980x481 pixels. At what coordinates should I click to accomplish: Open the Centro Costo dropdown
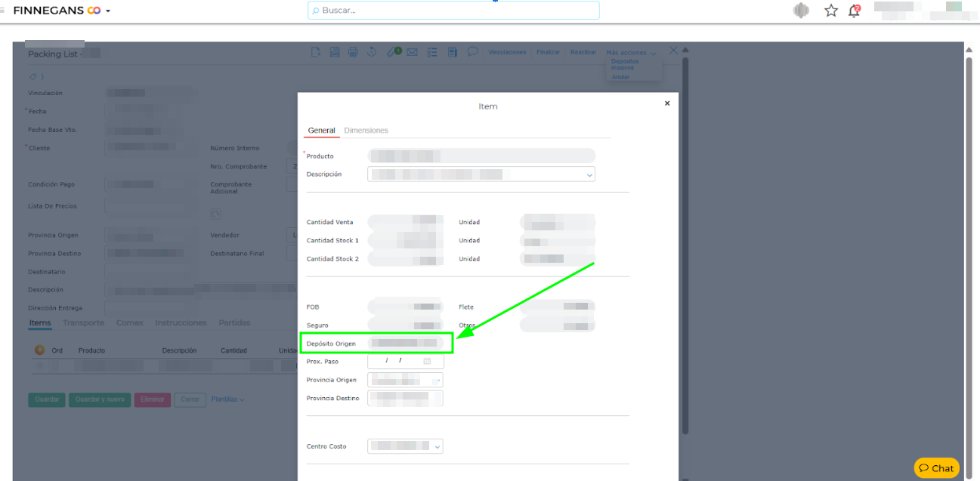click(x=437, y=446)
